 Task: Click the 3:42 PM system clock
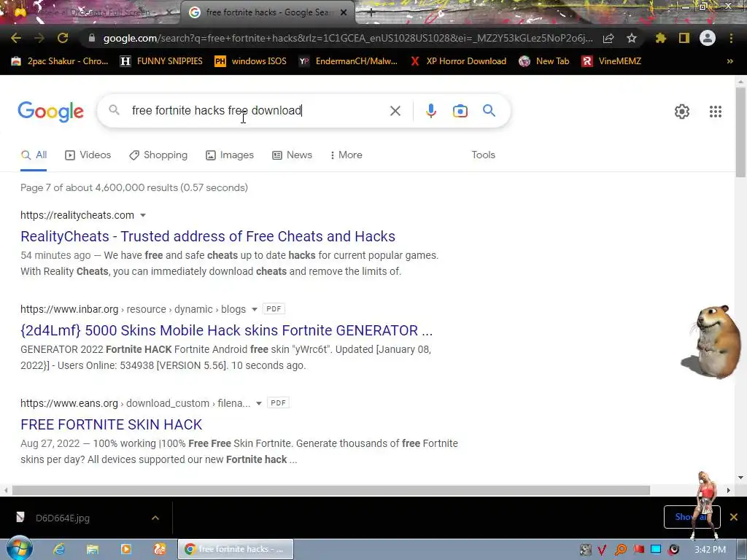710,550
